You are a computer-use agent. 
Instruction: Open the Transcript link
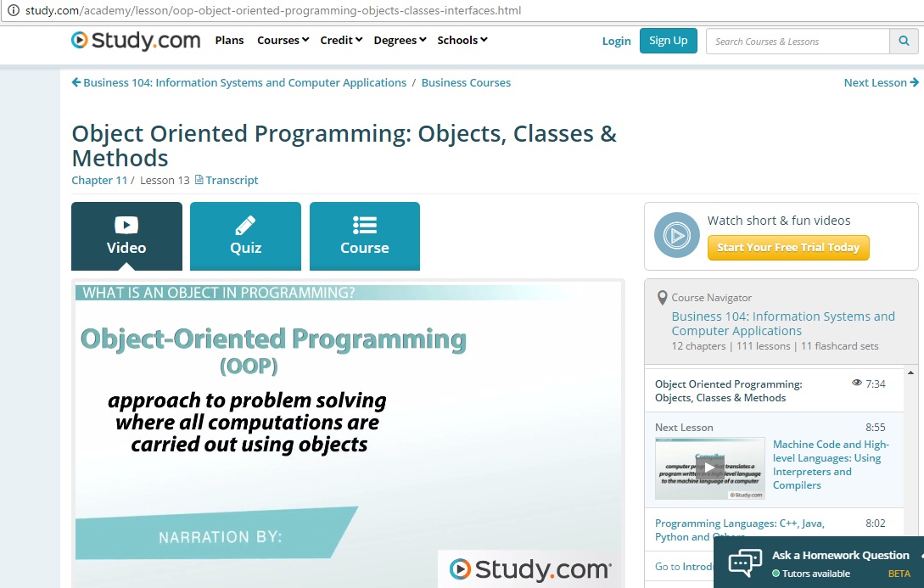click(232, 180)
